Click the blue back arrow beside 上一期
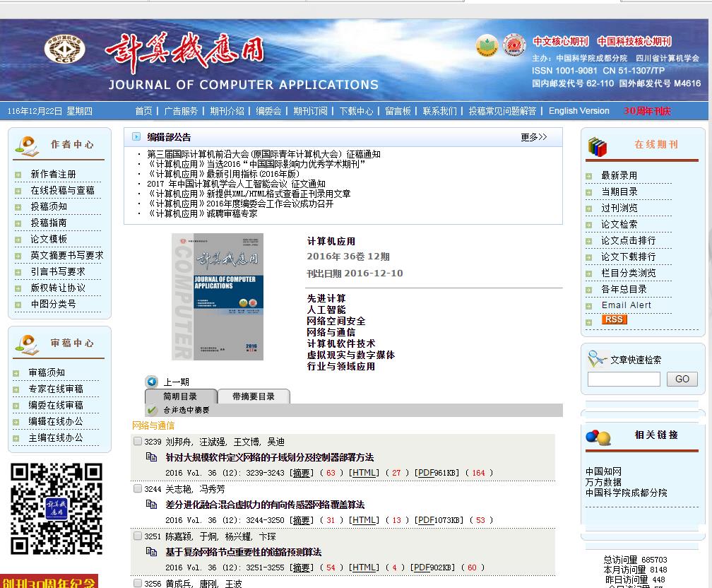The height and width of the screenshot is (588, 712). pyautogui.click(x=152, y=382)
